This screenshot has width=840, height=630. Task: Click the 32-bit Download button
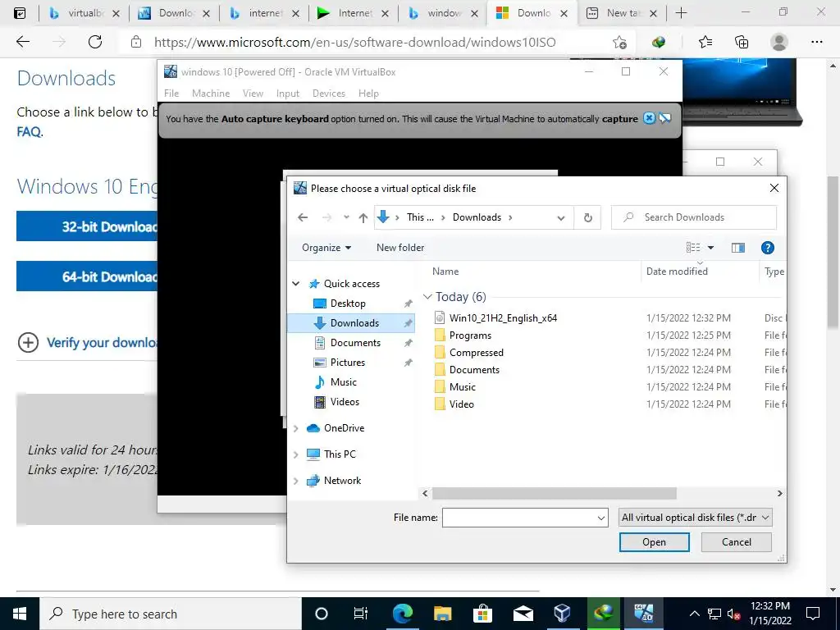[87, 226]
